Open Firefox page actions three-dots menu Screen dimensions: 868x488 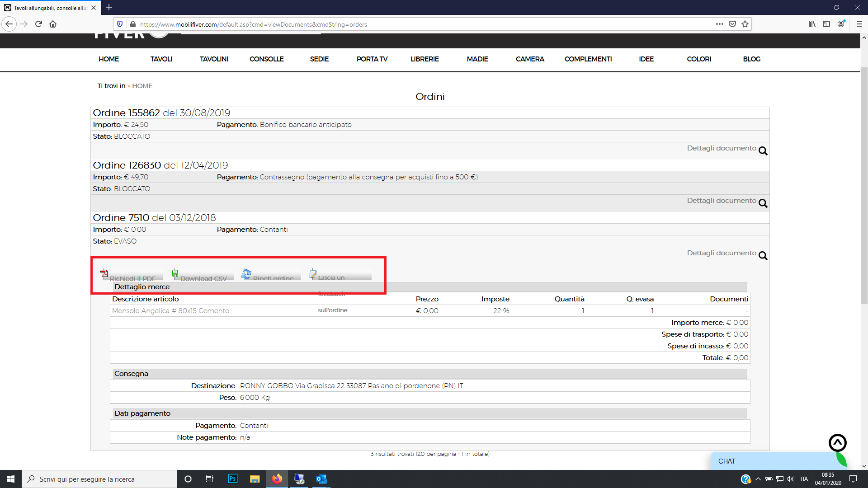point(719,24)
